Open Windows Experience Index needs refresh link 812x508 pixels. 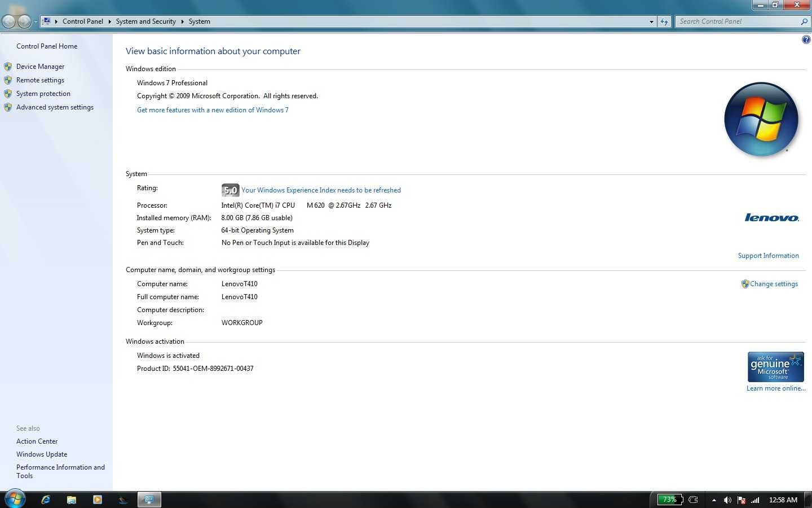[321, 190]
